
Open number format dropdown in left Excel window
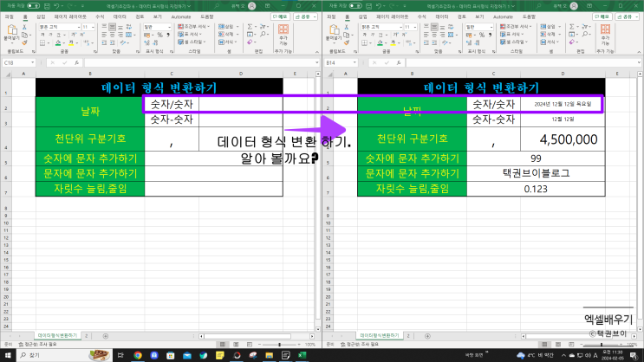169,27
